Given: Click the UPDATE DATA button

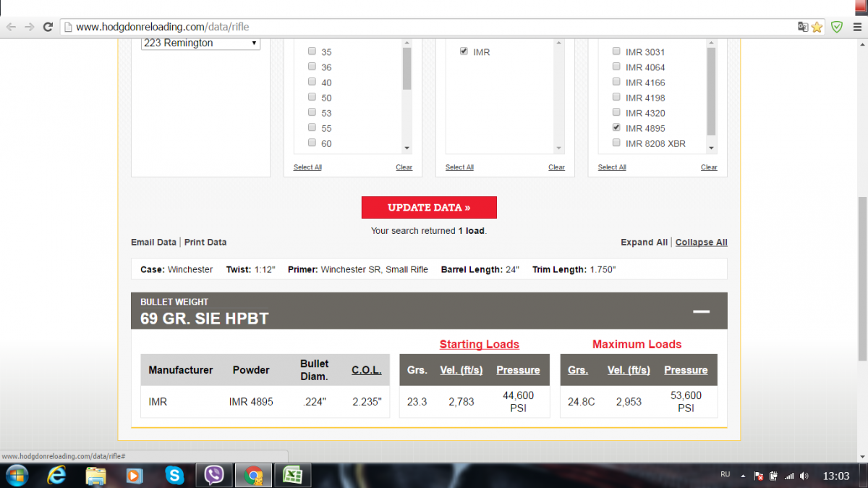Looking at the screenshot, I should click(429, 207).
